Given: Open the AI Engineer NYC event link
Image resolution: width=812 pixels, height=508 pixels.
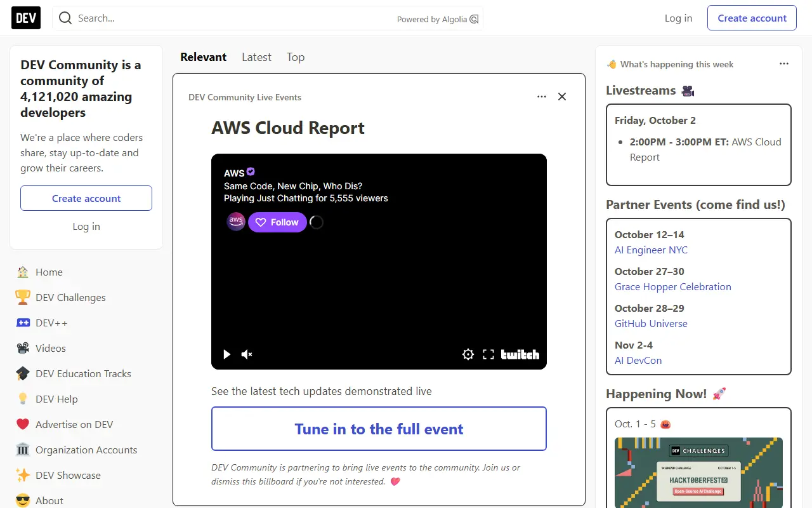Looking at the screenshot, I should tap(651, 250).
